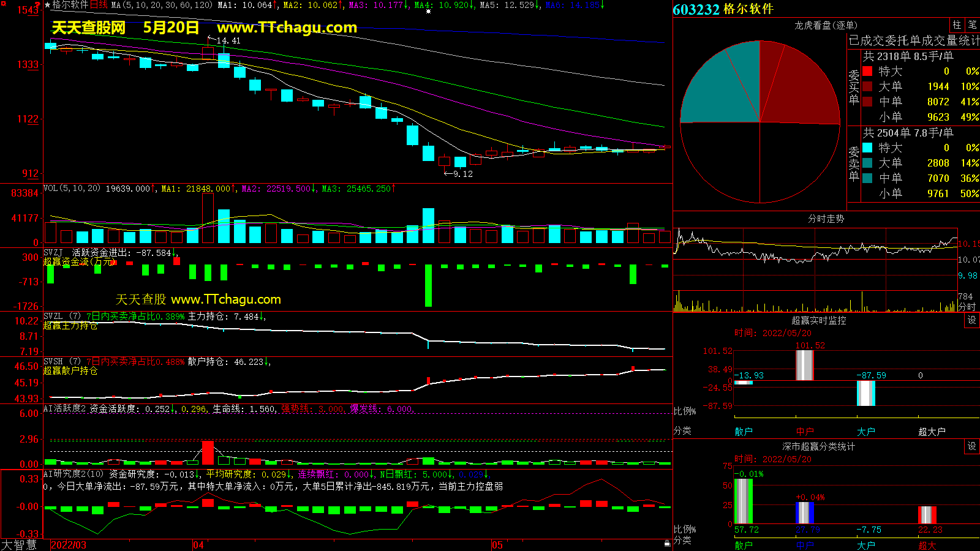Viewport: 980px width, 551px height.
Task: Click the red question mark icon
Action: [37, 5]
